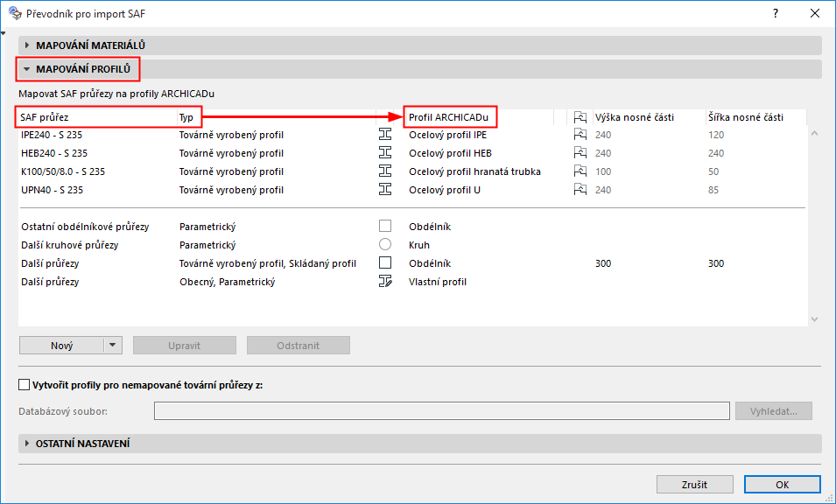The image size is (836, 504).
Task: Click width value 85 in UPN40 row
Action: [x=713, y=190]
